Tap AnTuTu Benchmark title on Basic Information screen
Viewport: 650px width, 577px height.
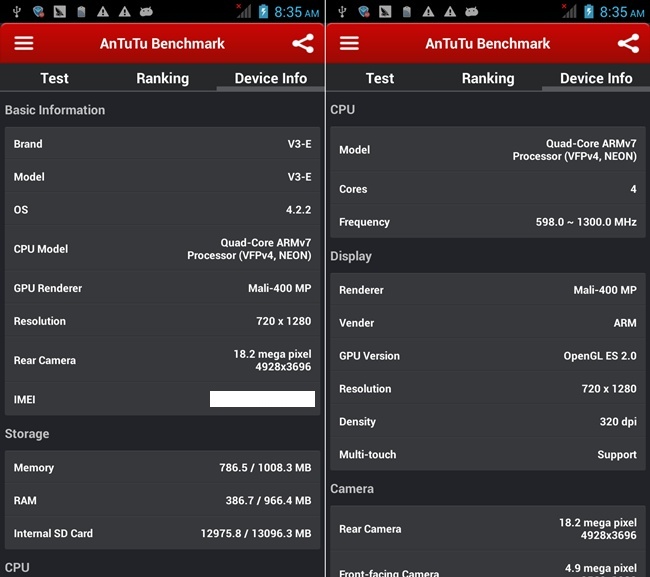click(162, 44)
